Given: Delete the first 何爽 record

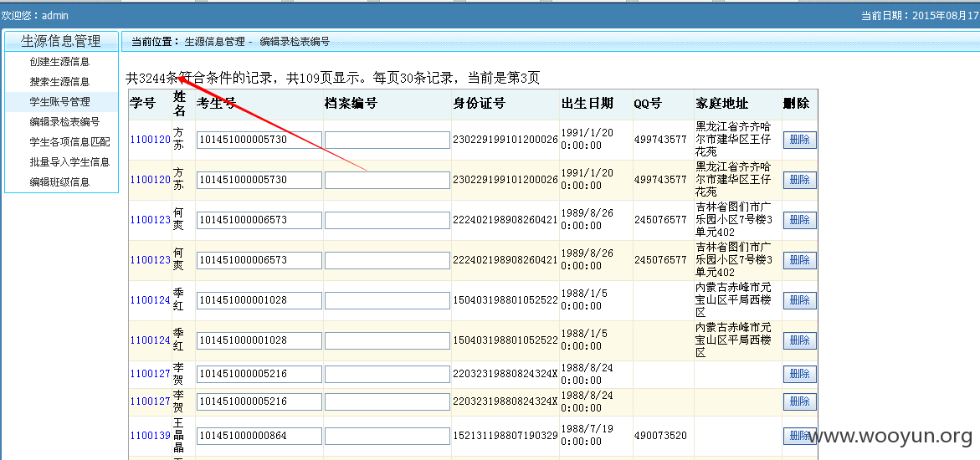Looking at the screenshot, I should click(x=799, y=220).
